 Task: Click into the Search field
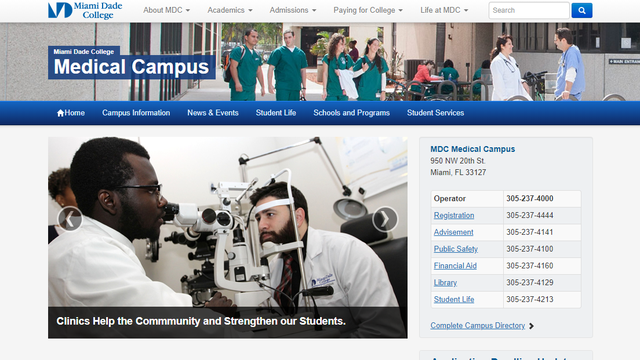(529, 11)
